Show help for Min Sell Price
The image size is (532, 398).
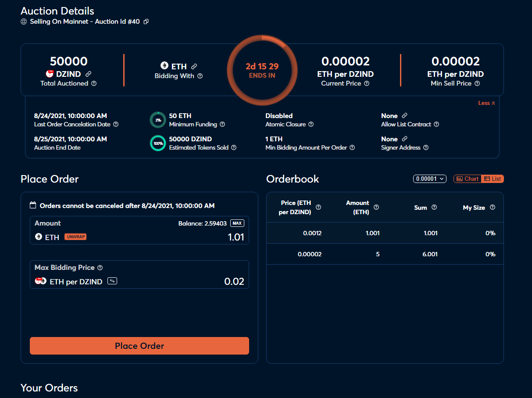477,83
